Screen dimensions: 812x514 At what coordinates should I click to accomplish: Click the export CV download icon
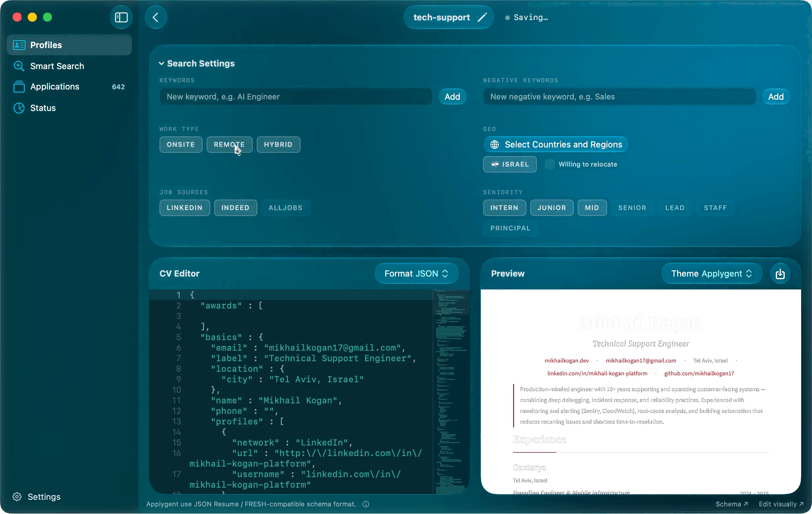point(780,274)
